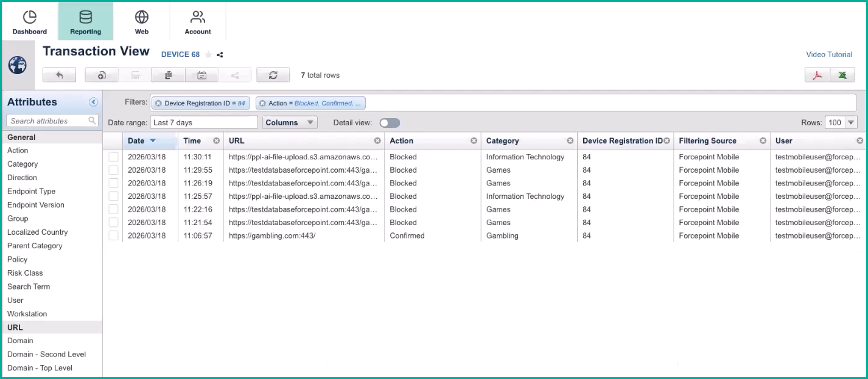Click the copy report icon
Image resolution: width=868 pixels, height=379 pixels.
coord(169,75)
